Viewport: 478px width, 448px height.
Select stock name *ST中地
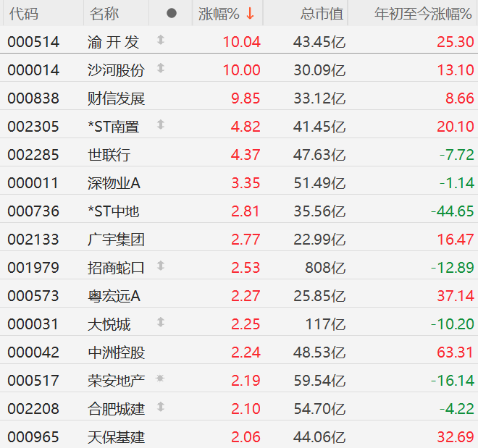point(114,211)
